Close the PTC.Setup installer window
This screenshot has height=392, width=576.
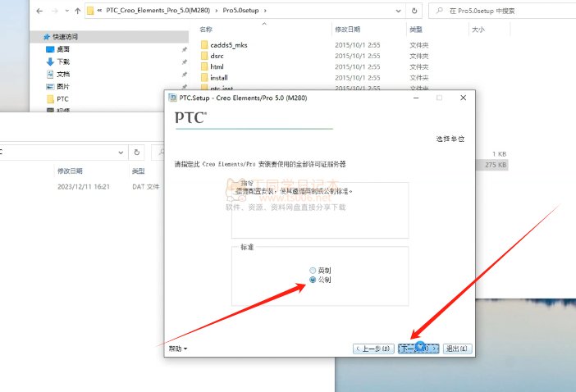[464, 98]
